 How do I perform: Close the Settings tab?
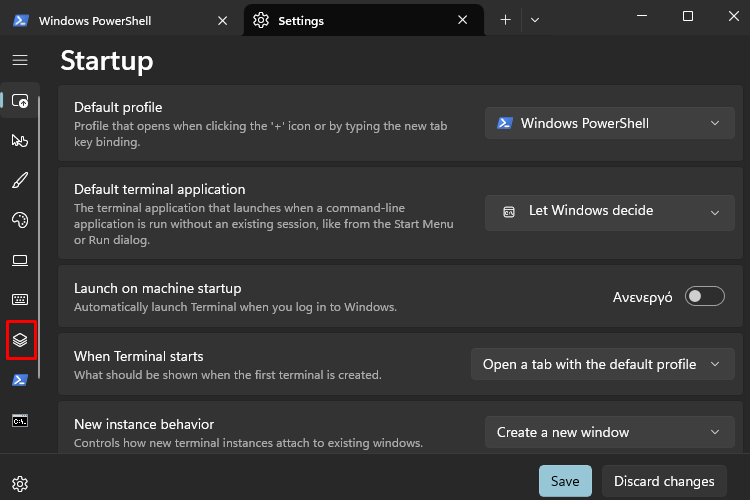click(462, 20)
